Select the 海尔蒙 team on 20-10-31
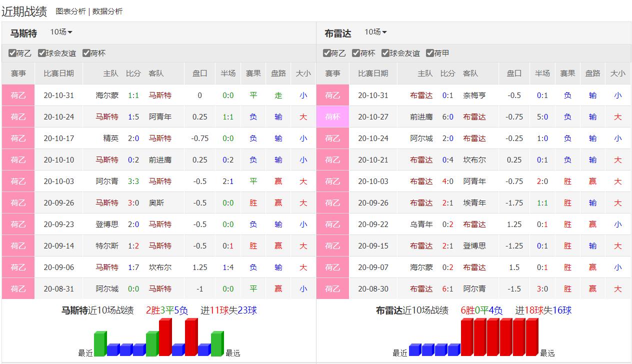 click(x=107, y=95)
